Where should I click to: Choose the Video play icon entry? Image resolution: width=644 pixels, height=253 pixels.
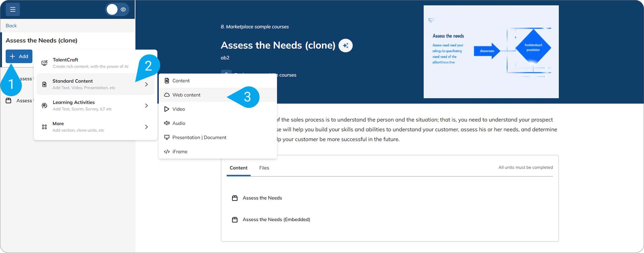pos(167,109)
